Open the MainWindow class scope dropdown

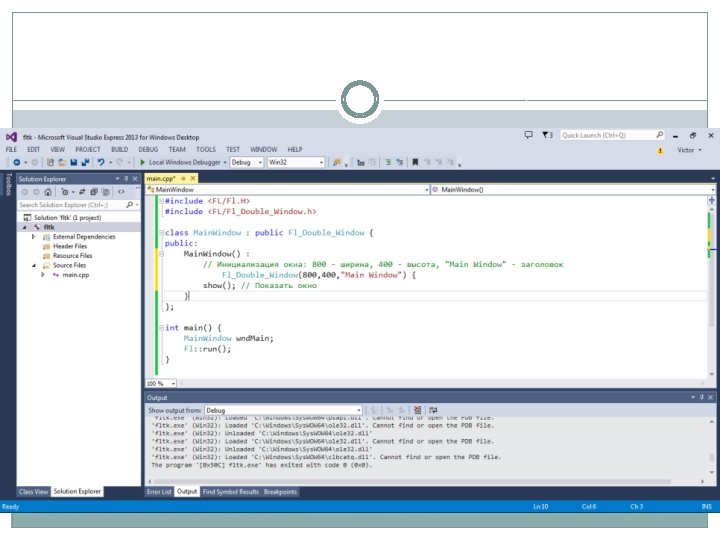[x=287, y=190]
